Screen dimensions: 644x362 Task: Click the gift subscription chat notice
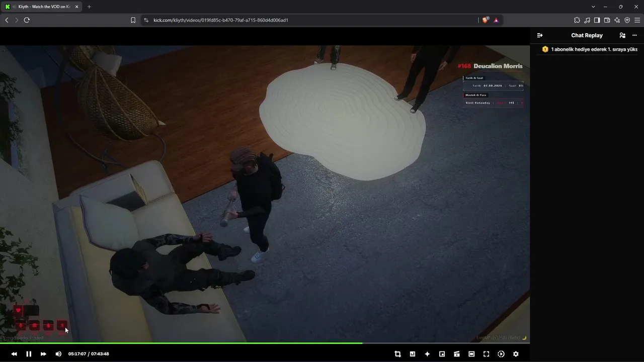click(x=590, y=49)
